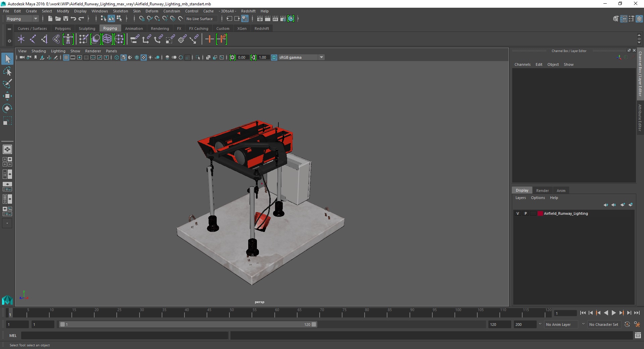Open shelf options gear menu
Screen dimensions: 644x349
click(9, 41)
